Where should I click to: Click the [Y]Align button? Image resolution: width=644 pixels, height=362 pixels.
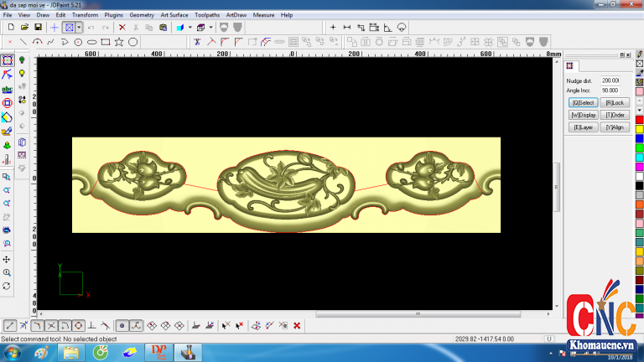point(614,127)
